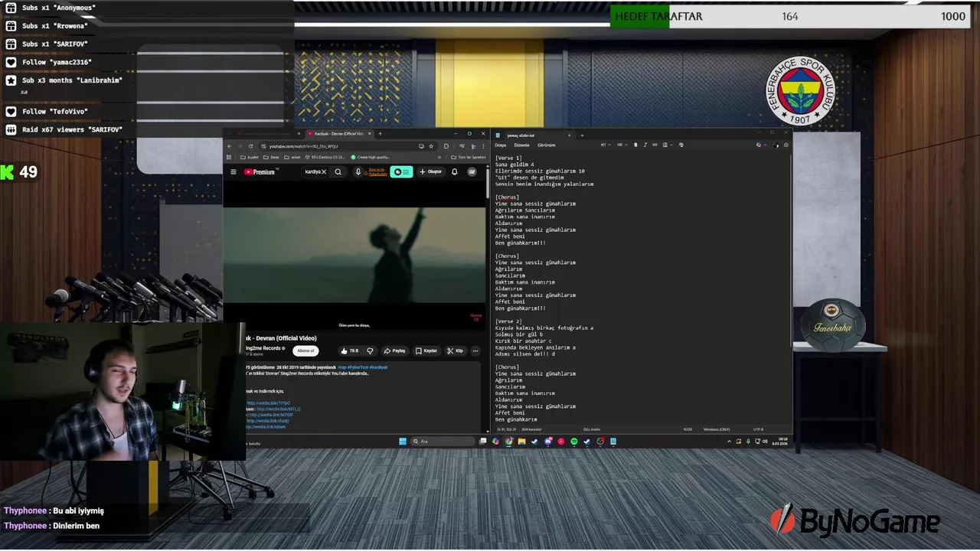Screen dimensions: 980x551
Task: Click the Oluştur create button
Action: pyautogui.click(x=431, y=171)
